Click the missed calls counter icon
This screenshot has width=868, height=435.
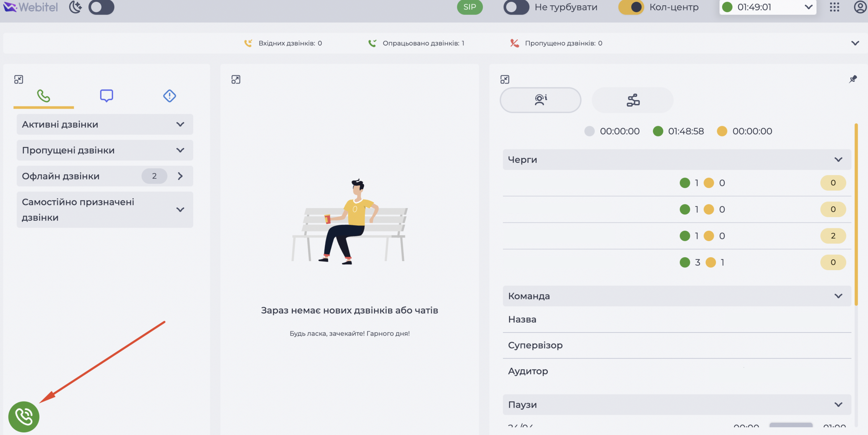514,43
